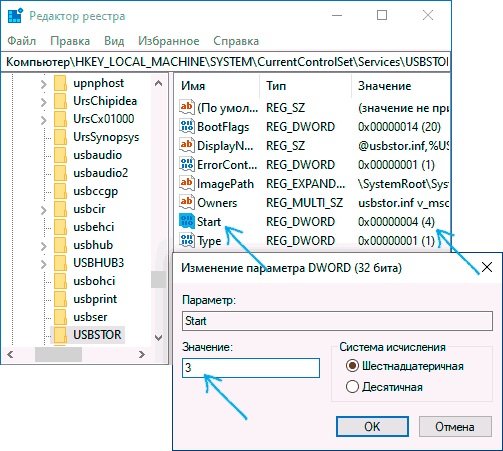Select the Owners value icon
The width and height of the screenshot is (503, 451).
pos(187,202)
